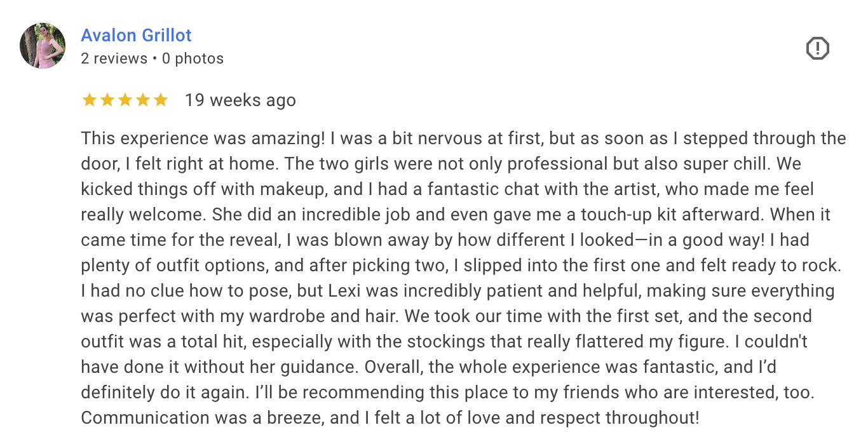Click the "2 reviews" count text
The width and height of the screenshot is (868, 437).
pyautogui.click(x=114, y=58)
